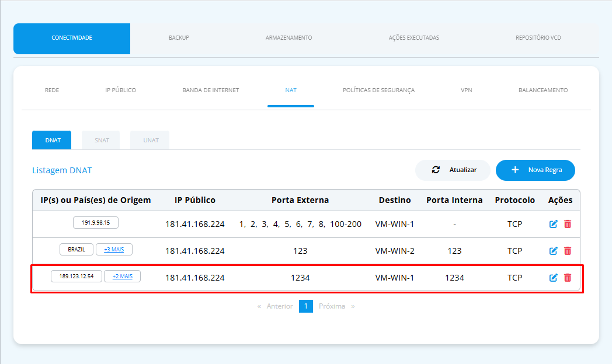Click the Porta Interna 1234 cell
Image resolution: width=612 pixels, height=364 pixels.
454,278
